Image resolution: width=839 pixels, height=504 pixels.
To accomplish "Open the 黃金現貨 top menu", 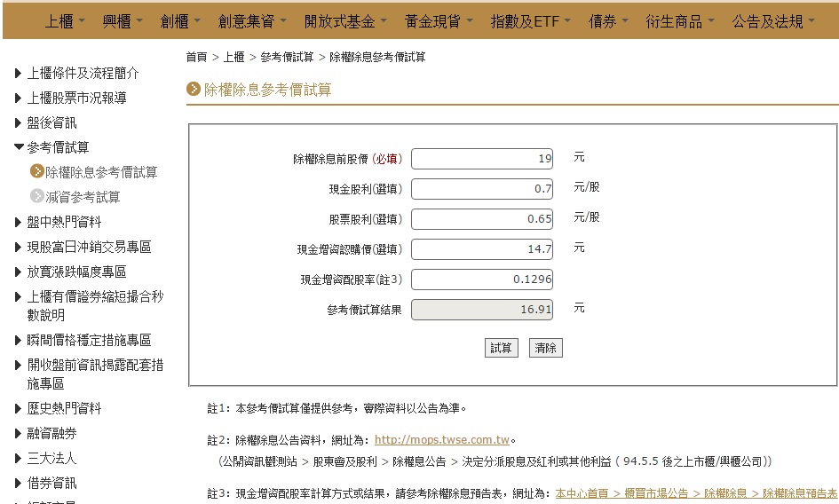I will (x=439, y=21).
